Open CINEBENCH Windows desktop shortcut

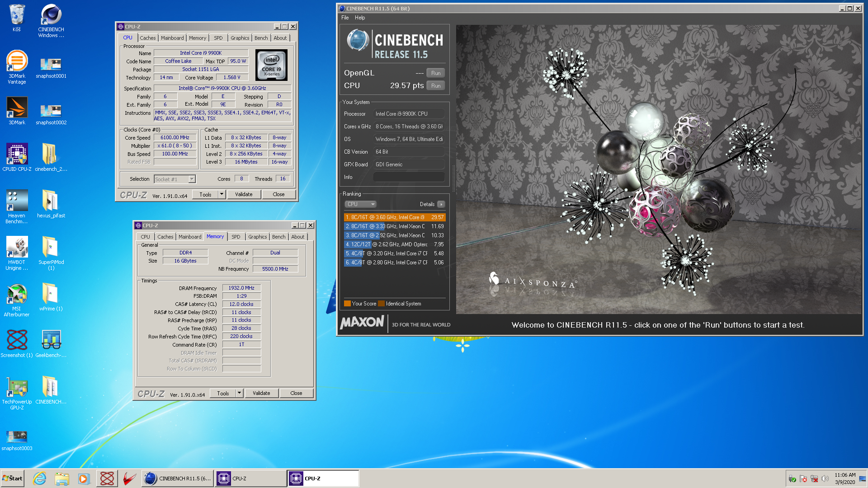click(51, 21)
